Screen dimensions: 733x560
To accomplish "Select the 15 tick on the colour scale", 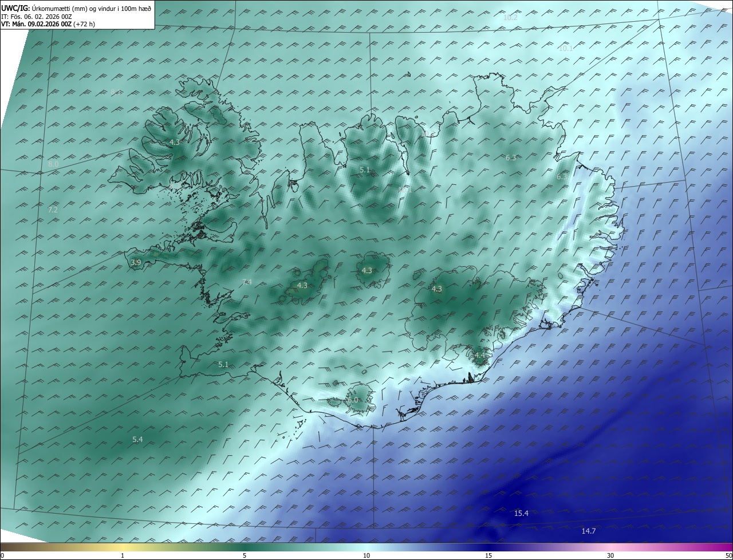I will pyautogui.click(x=488, y=556).
